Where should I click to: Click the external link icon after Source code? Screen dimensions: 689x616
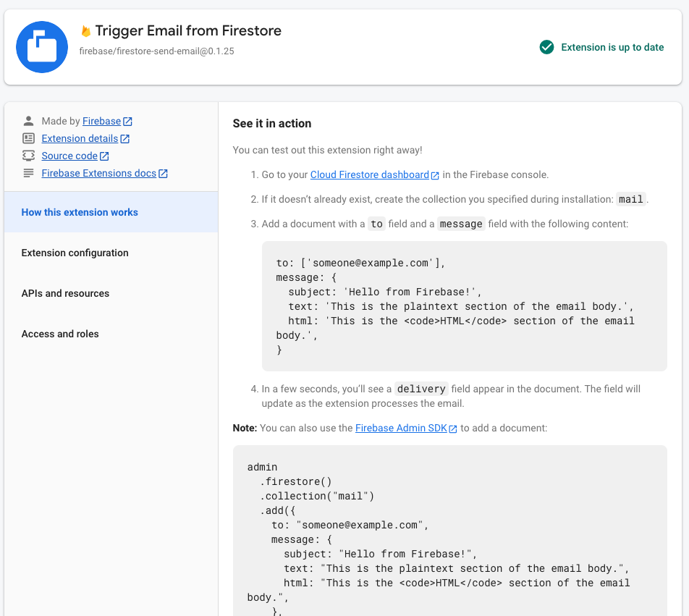(103, 155)
